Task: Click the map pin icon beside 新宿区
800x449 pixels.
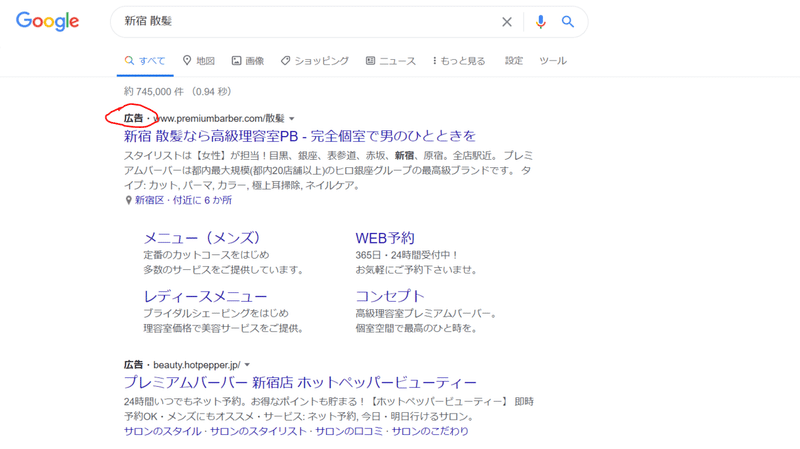Action: tap(129, 201)
